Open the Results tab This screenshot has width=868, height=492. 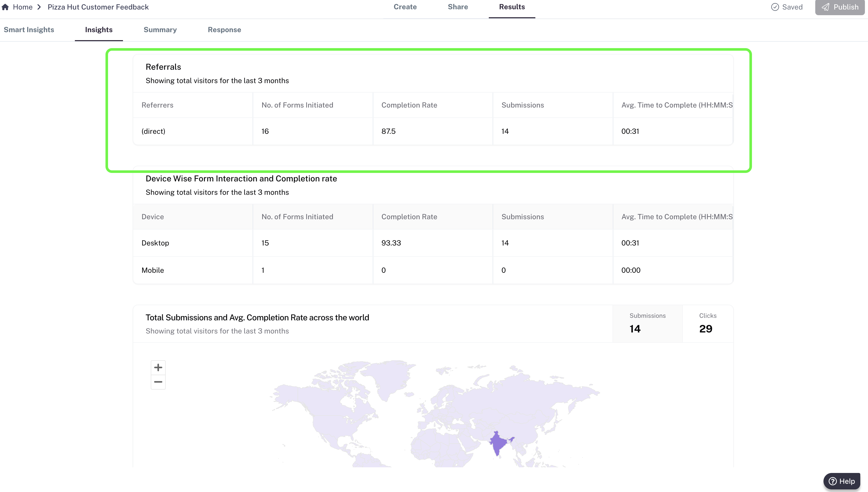[x=512, y=7]
